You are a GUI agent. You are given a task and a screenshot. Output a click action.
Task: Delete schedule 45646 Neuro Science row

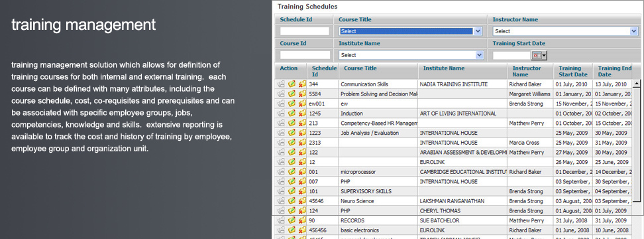click(302, 201)
